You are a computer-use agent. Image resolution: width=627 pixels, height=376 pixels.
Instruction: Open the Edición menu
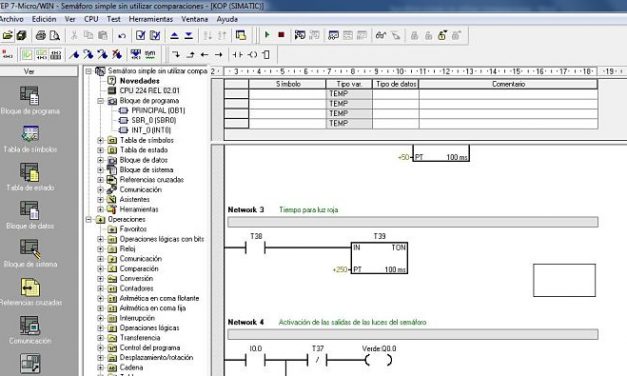[x=44, y=19]
